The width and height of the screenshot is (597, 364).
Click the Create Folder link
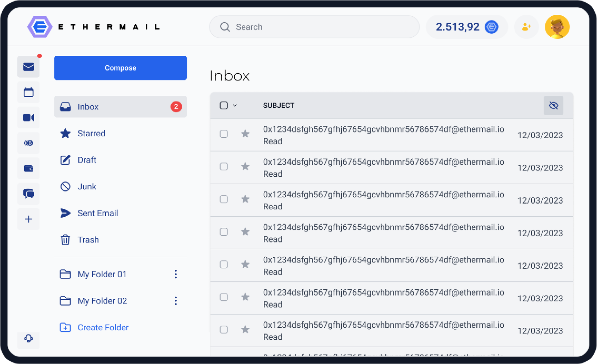coord(103,327)
